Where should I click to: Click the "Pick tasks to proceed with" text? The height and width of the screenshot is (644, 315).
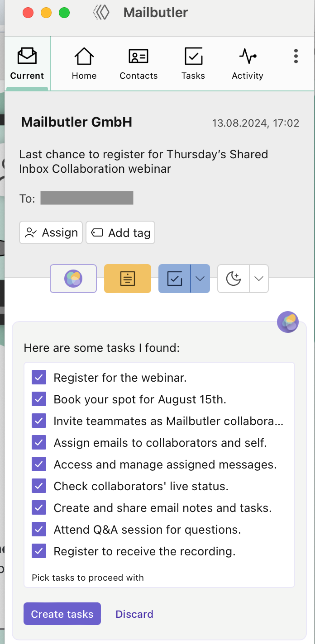coord(88,578)
